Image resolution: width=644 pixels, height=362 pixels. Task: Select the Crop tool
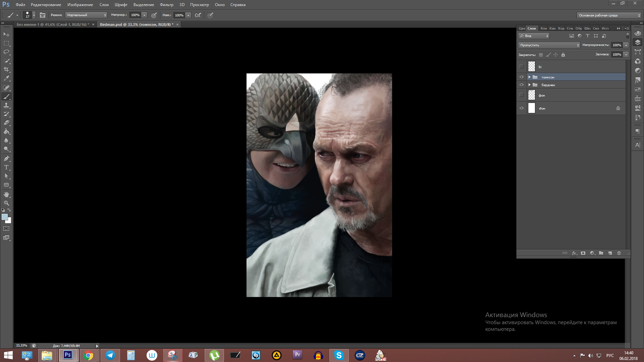tap(6, 70)
